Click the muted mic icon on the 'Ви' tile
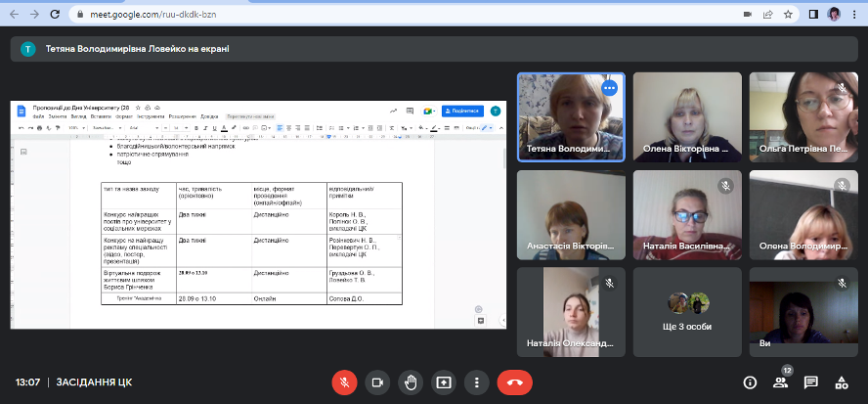Screen dimensions: 868x404 click(x=842, y=283)
